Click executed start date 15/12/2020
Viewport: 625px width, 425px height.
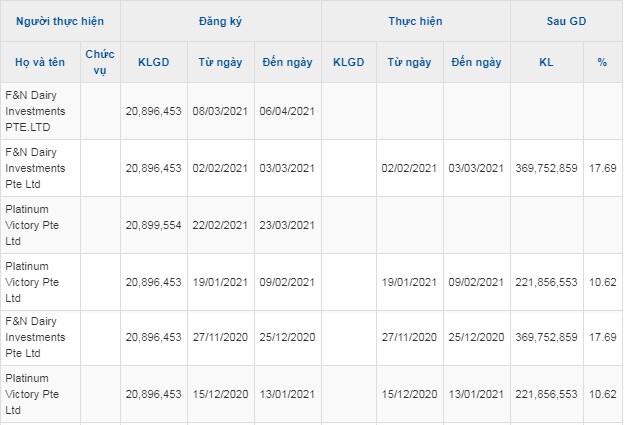click(409, 394)
